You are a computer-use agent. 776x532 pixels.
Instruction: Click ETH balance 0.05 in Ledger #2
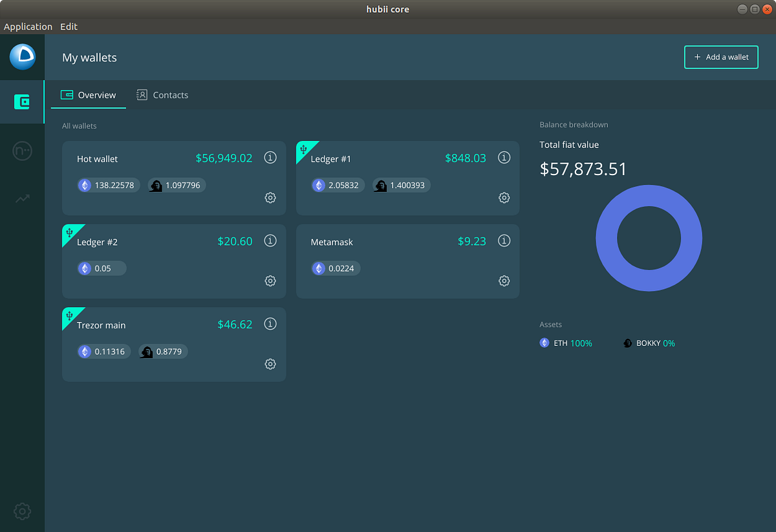102,268
